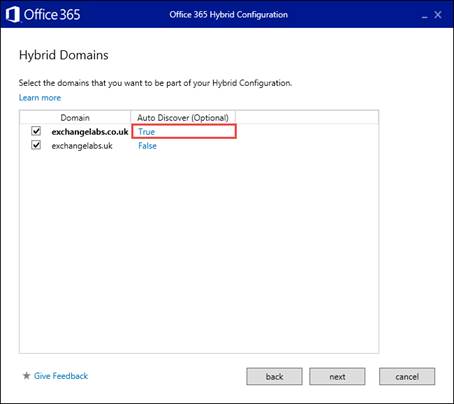The height and width of the screenshot is (404, 454).
Task: Click the True Auto Discover value
Action: (147, 132)
